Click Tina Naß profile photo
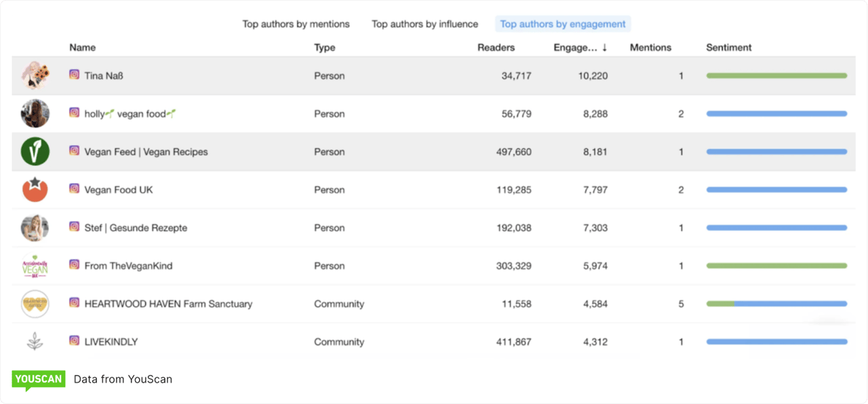This screenshot has height=404, width=868. [x=35, y=76]
